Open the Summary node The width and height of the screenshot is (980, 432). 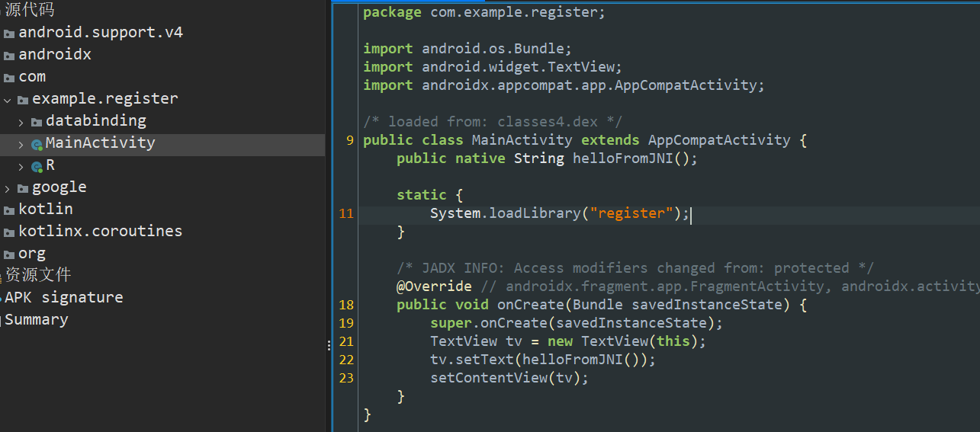[37, 320]
